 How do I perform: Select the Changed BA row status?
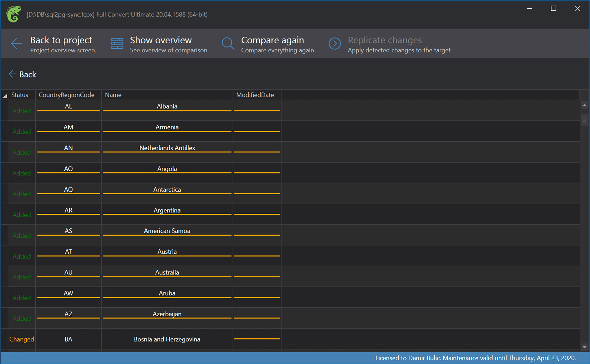[21, 339]
